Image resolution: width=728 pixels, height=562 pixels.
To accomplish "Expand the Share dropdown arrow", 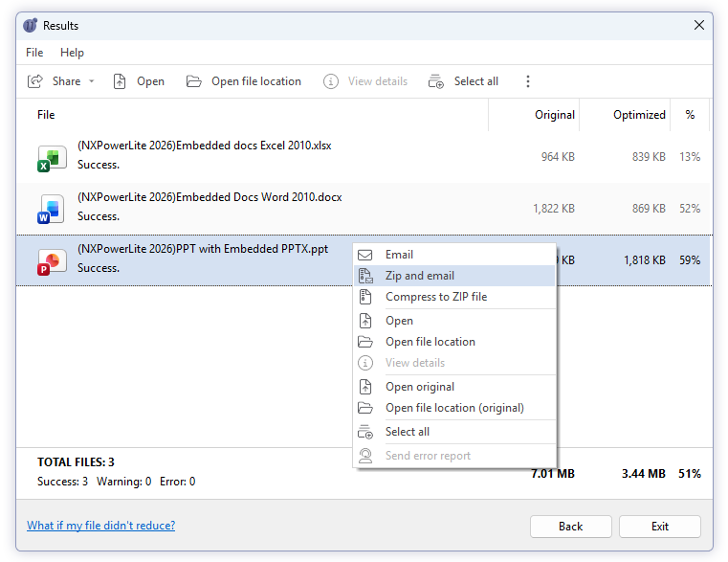I will click(92, 81).
